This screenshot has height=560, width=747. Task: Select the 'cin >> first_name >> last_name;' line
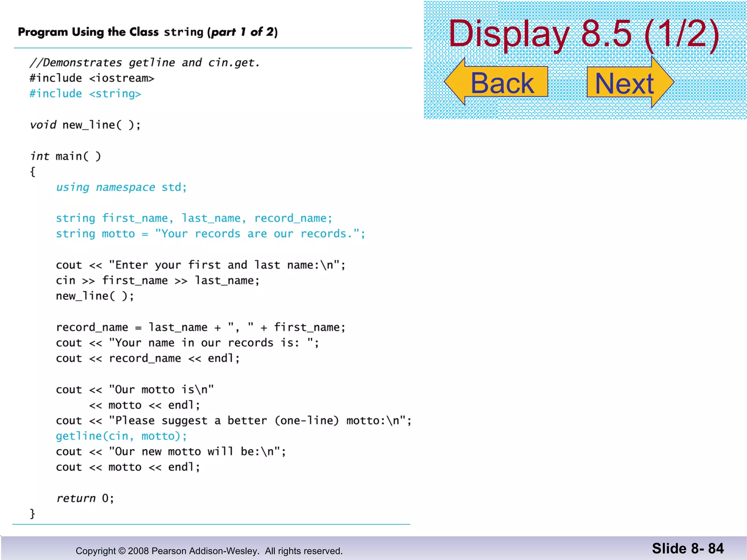(158, 281)
